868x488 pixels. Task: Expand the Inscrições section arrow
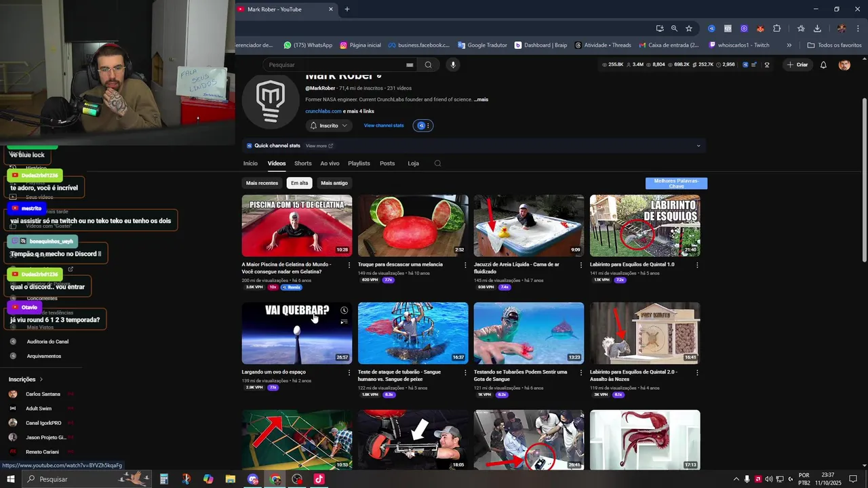[x=41, y=380]
